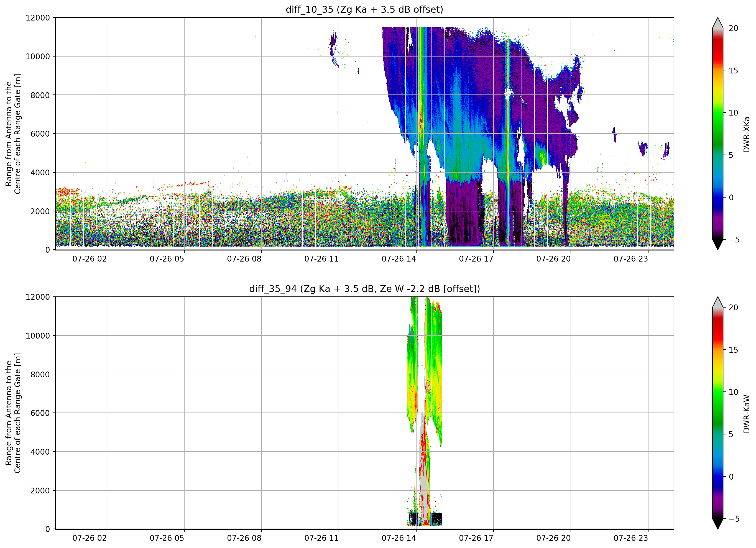756x548 pixels.
Task: Click the 20 label on top colorbar
Action: click(733, 28)
